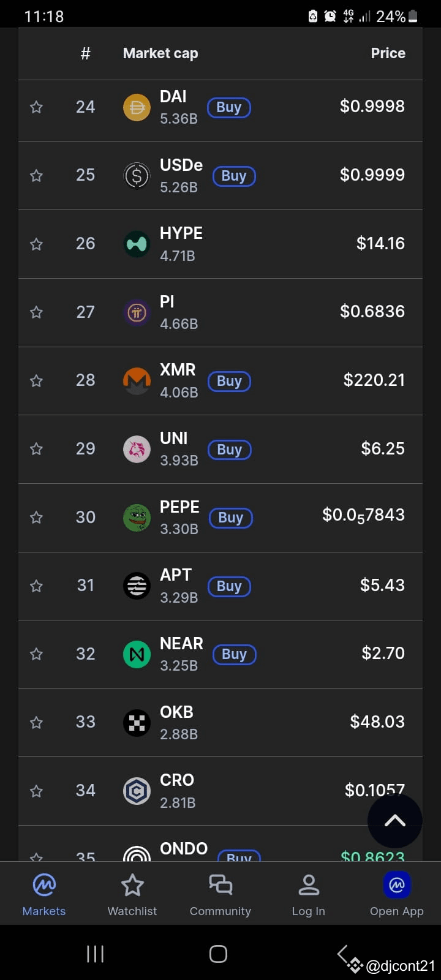Open the Monero XMR coin icon
This screenshot has width=441, height=980.
137,381
